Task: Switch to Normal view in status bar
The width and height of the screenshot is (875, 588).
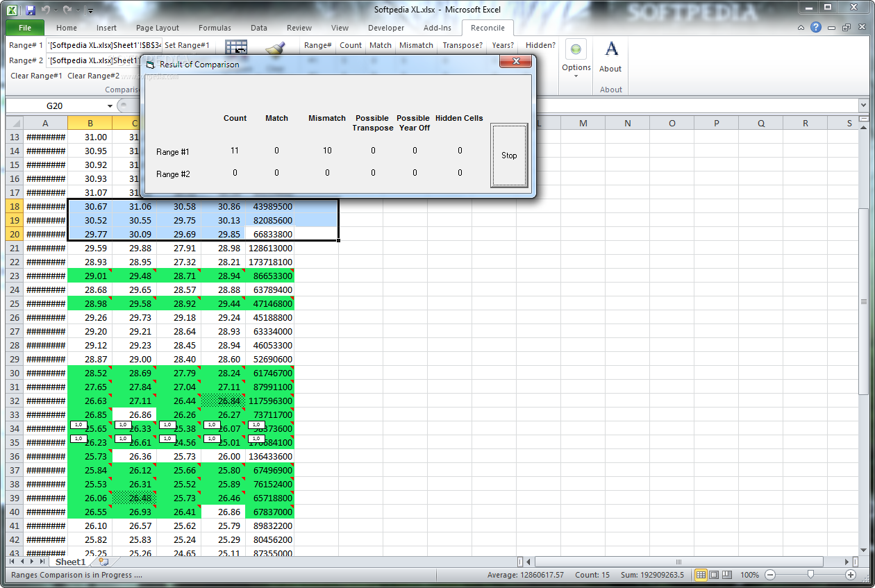Action: tap(701, 575)
